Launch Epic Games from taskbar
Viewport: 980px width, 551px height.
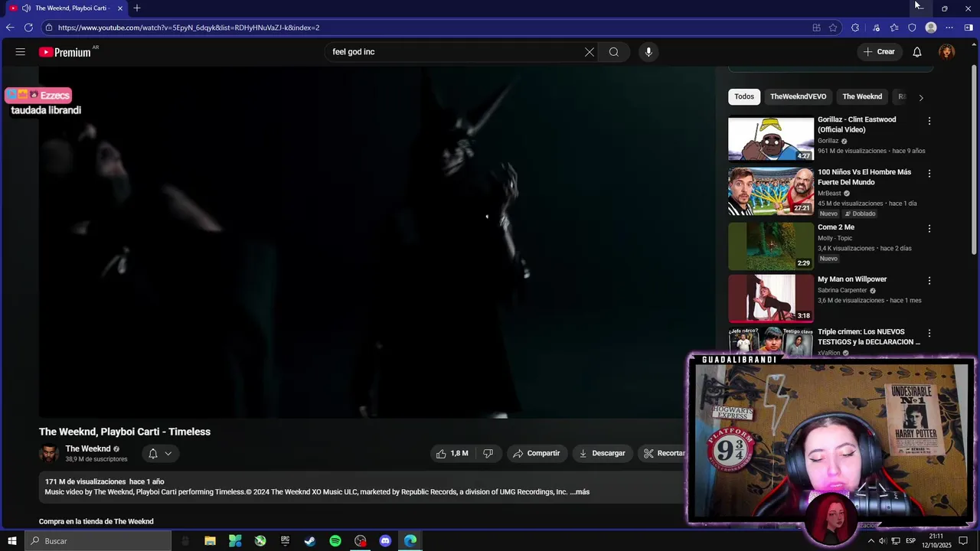tap(285, 541)
